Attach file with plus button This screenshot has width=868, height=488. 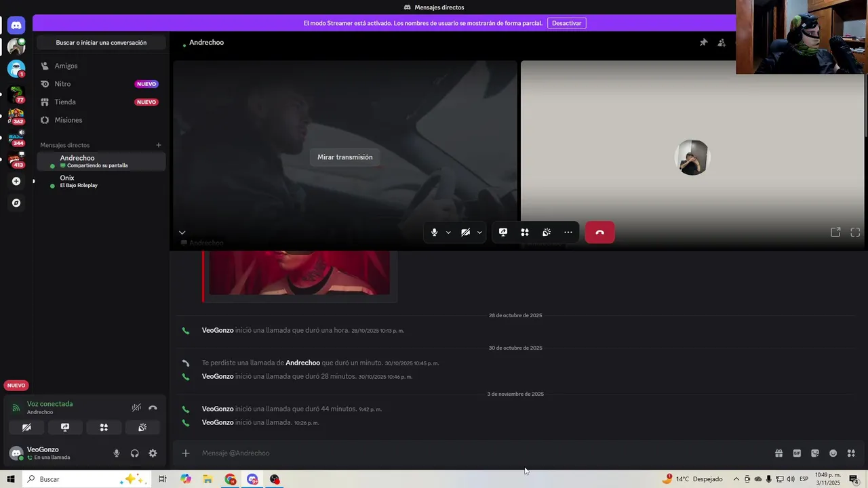point(186,453)
